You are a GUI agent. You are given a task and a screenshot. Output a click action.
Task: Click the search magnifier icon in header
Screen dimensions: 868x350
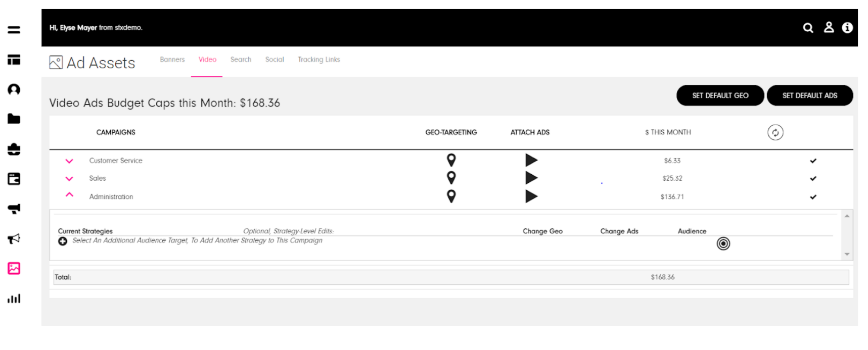pos(808,28)
